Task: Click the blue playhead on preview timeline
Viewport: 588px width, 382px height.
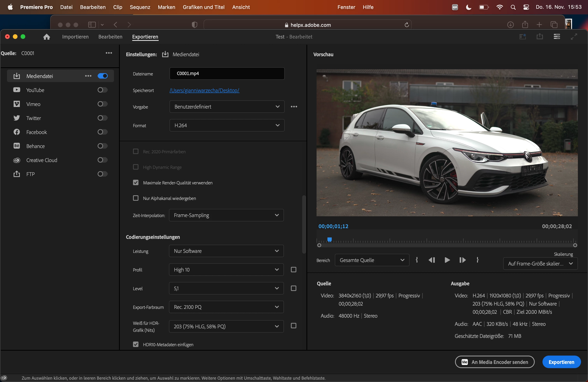Action: point(329,239)
